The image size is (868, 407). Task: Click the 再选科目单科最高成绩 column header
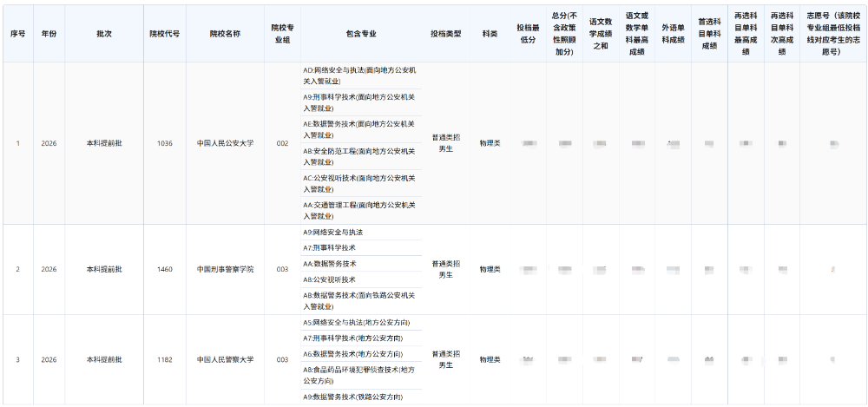[x=746, y=34]
